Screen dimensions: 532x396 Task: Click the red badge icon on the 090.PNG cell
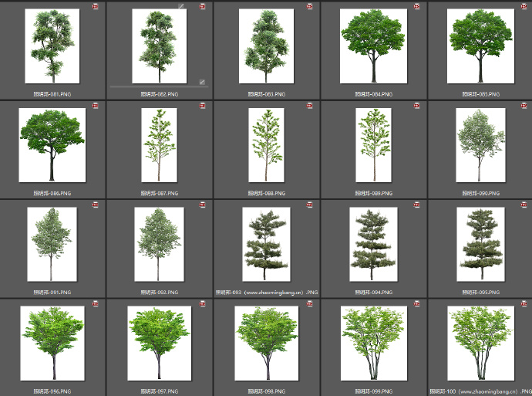click(524, 106)
